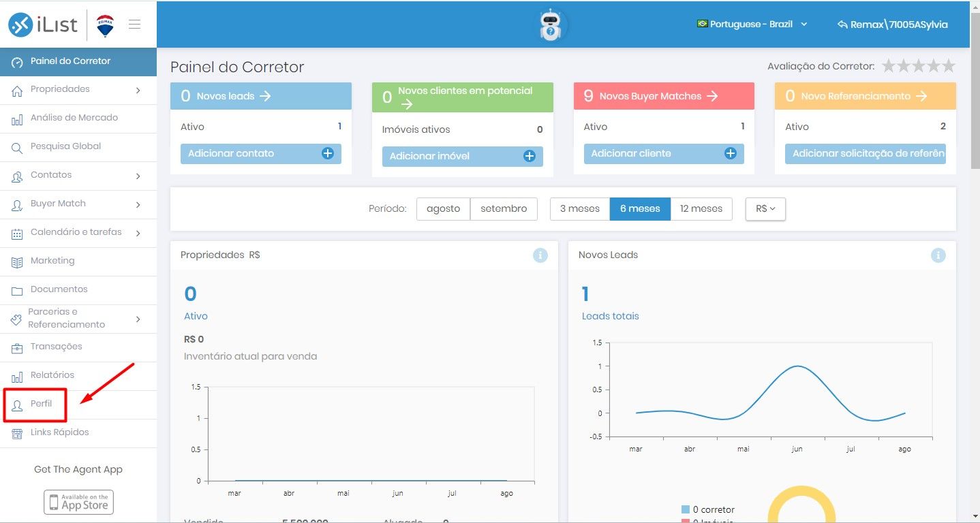
Task: Open the Relatórios menu item
Action: 78,376
